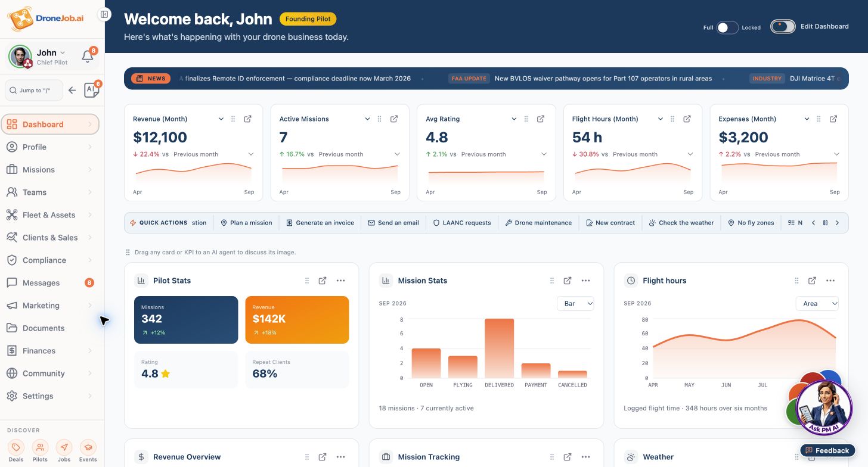Viewport: 868px width, 467px height.
Task: Open Expenses (Month) card in external view
Action: [x=833, y=119]
